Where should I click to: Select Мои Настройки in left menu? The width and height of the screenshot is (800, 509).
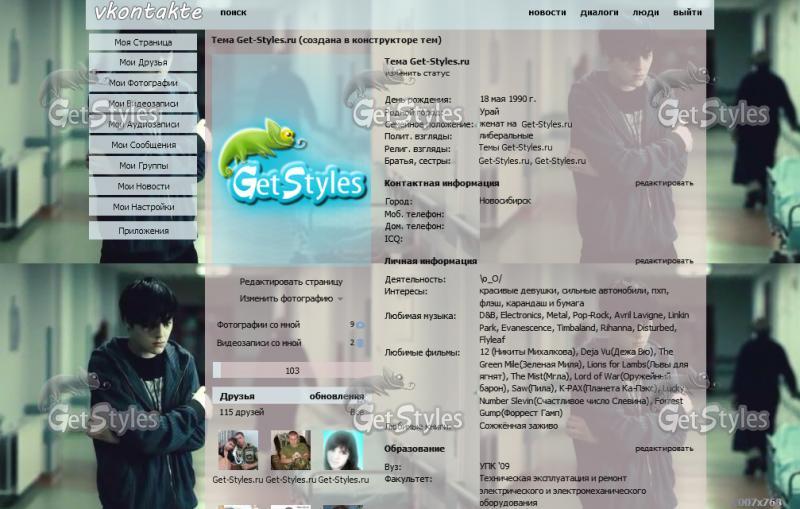tap(143, 207)
